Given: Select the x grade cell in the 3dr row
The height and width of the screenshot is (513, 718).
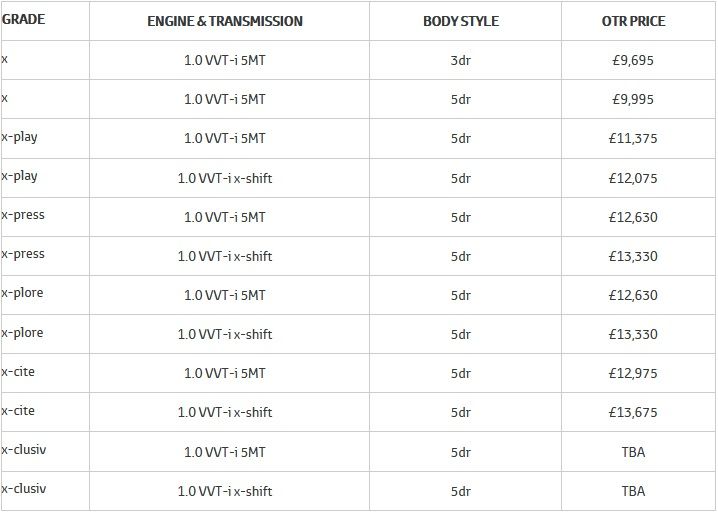Looking at the screenshot, I should click(5, 59).
